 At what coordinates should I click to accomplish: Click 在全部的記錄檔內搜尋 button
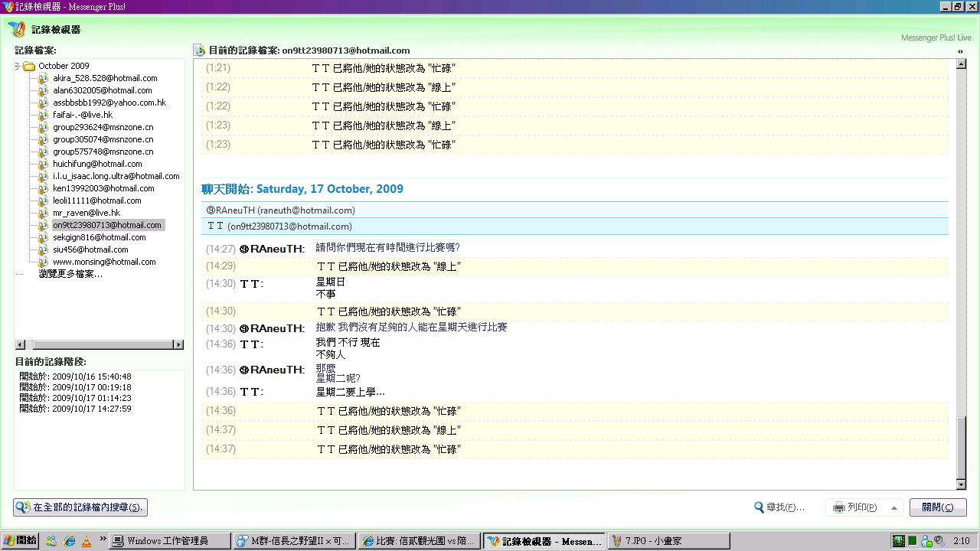coord(80,507)
